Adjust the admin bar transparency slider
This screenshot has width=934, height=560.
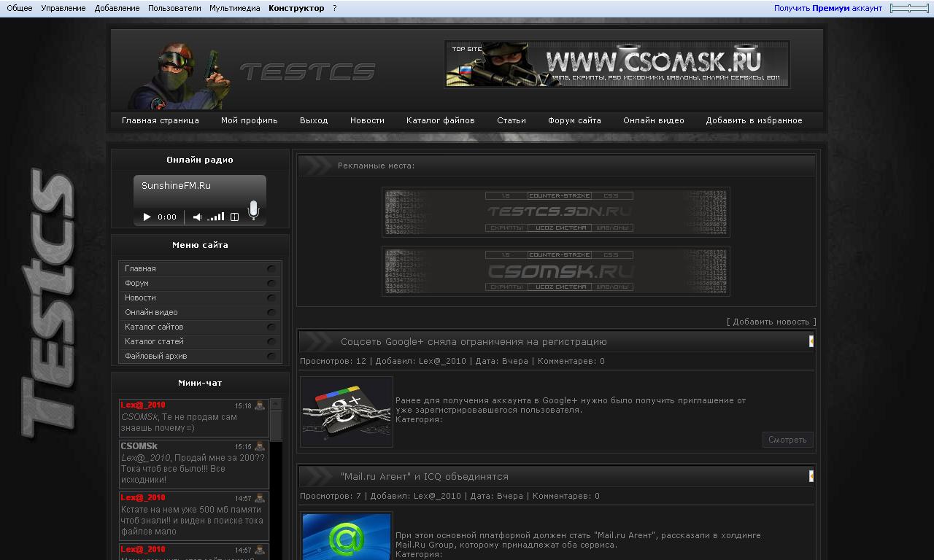[909, 8]
